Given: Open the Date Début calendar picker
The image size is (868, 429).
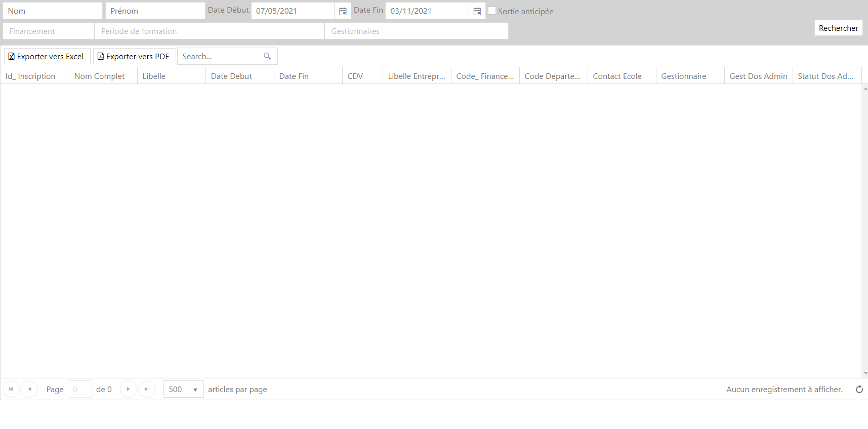Looking at the screenshot, I should (x=343, y=11).
